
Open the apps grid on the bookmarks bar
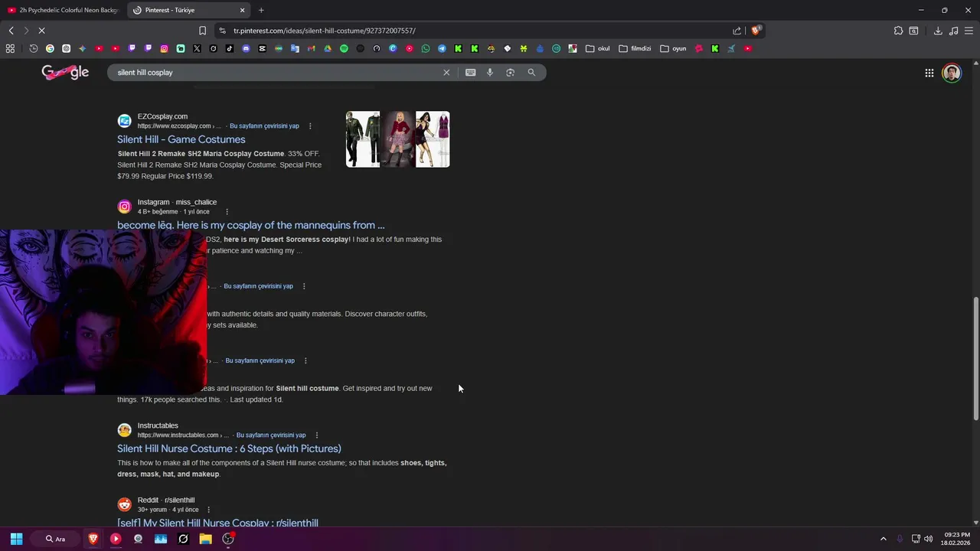pyautogui.click(x=10, y=48)
